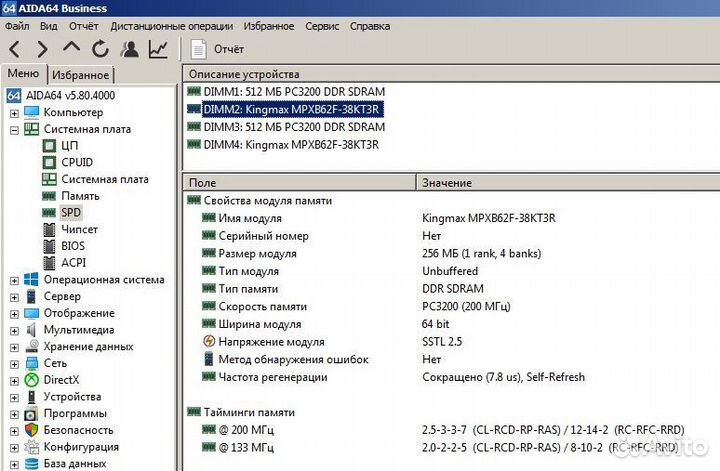720x471 pixels.
Task: Click the Сеть network icon
Action: pyautogui.click(x=31, y=363)
